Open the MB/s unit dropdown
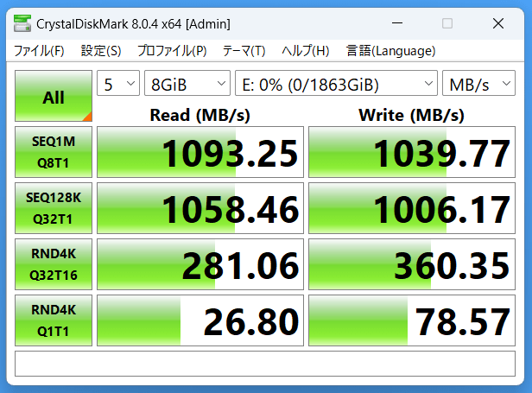 [x=478, y=83]
